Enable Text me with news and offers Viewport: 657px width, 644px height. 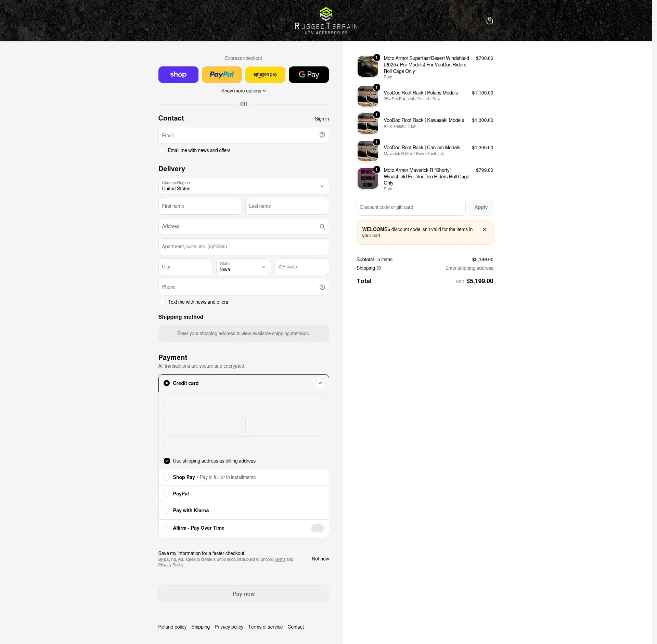pyautogui.click(x=162, y=302)
